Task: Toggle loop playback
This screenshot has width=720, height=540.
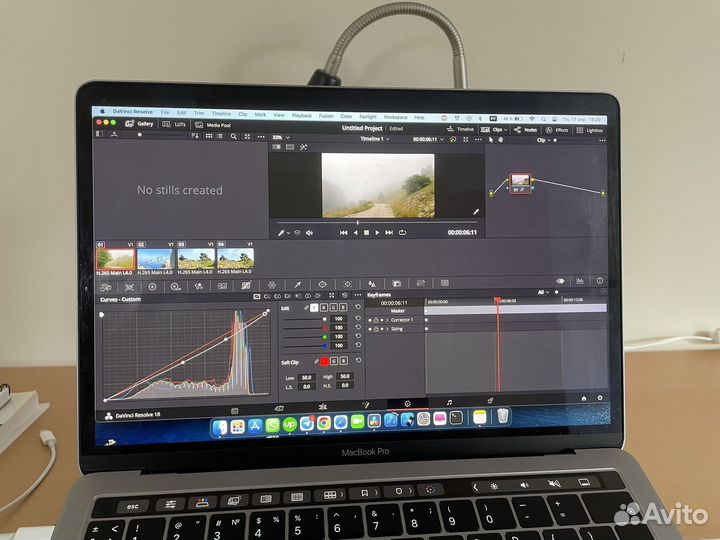Action: click(x=403, y=233)
